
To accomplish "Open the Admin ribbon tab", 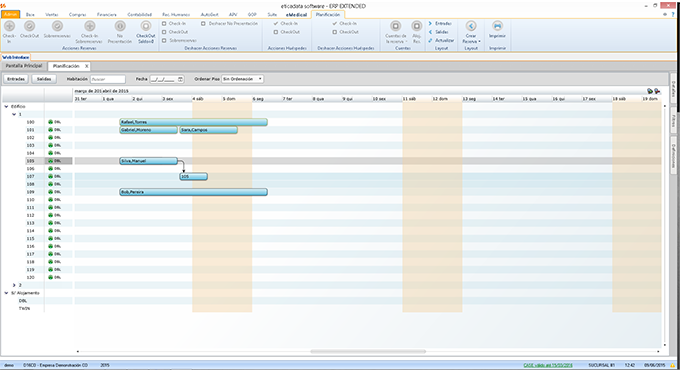I will tap(10, 14).
